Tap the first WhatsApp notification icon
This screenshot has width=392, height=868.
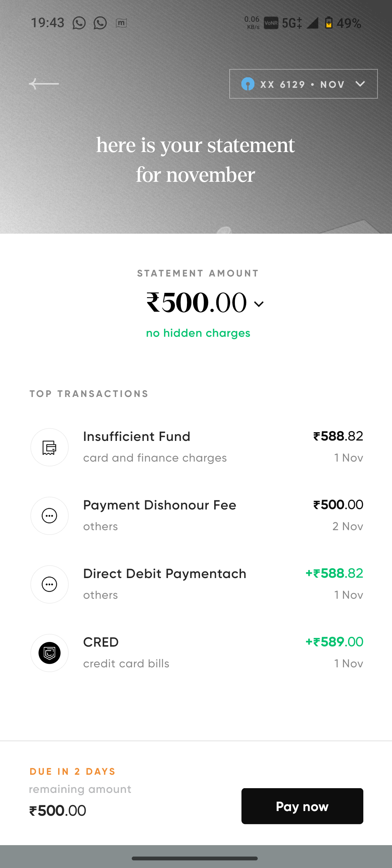(x=79, y=23)
